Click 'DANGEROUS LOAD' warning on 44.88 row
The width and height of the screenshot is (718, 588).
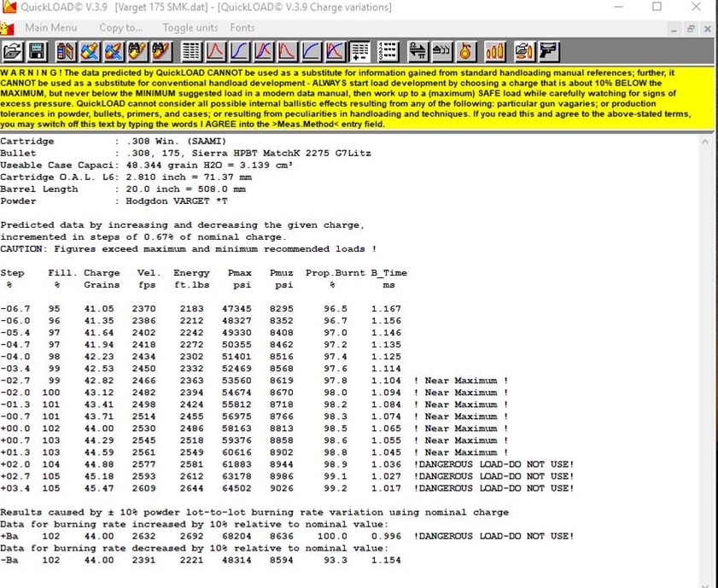tap(493, 464)
